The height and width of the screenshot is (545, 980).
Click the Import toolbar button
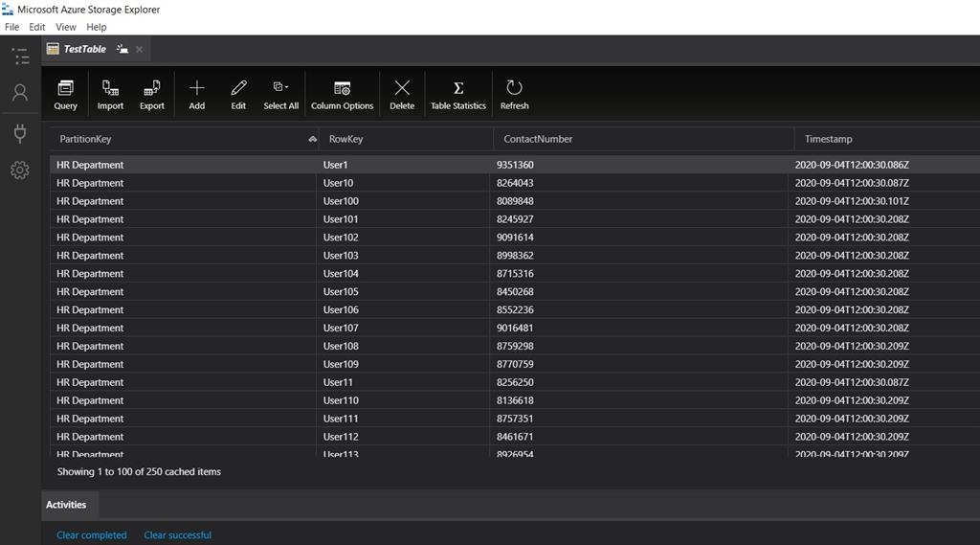(110, 95)
